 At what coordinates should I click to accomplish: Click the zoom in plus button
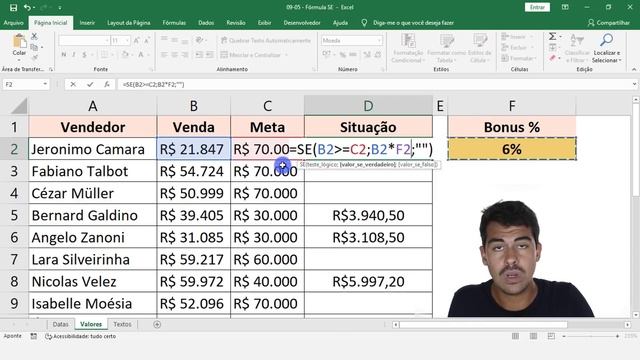[x=618, y=336]
